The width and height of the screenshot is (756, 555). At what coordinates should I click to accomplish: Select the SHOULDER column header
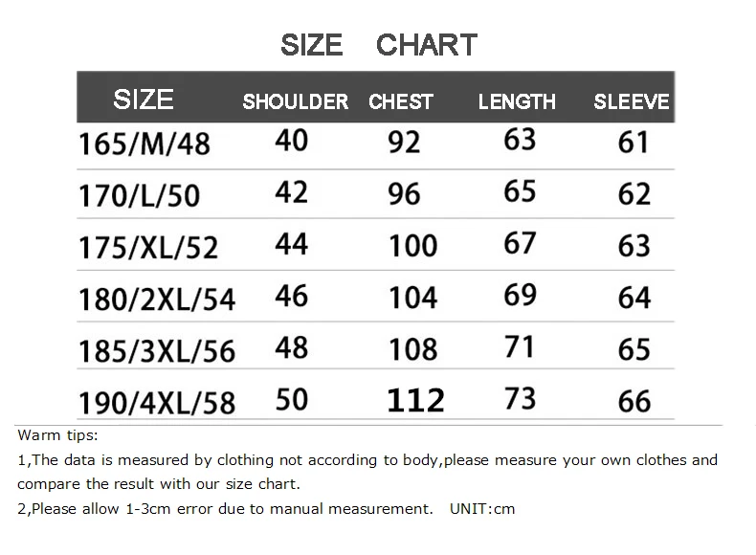[295, 101]
